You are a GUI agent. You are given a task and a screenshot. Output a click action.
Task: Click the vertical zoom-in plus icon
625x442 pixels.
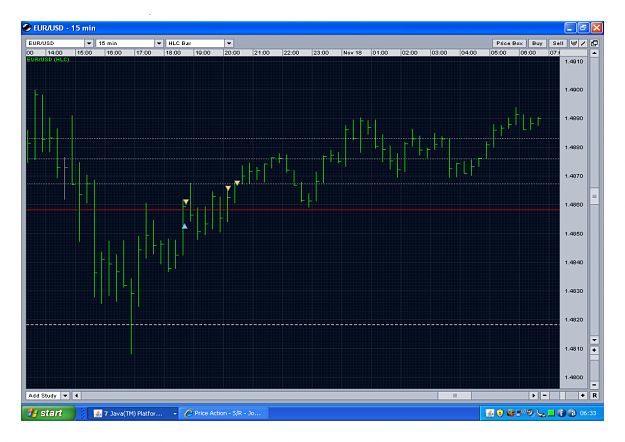[594, 350]
